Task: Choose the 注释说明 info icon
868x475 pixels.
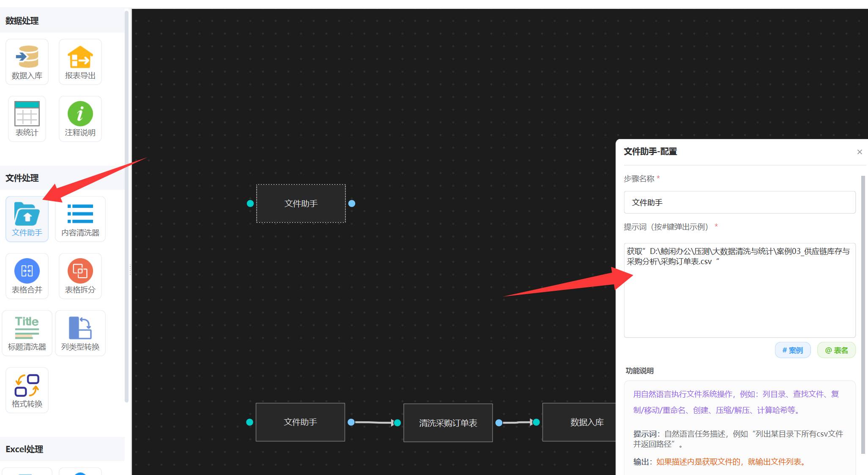Action: 80,119
